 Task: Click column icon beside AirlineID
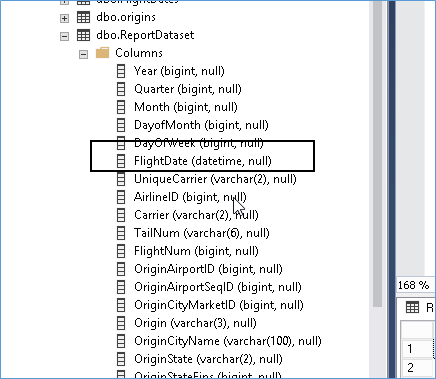pyautogui.click(x=121, y=197)
